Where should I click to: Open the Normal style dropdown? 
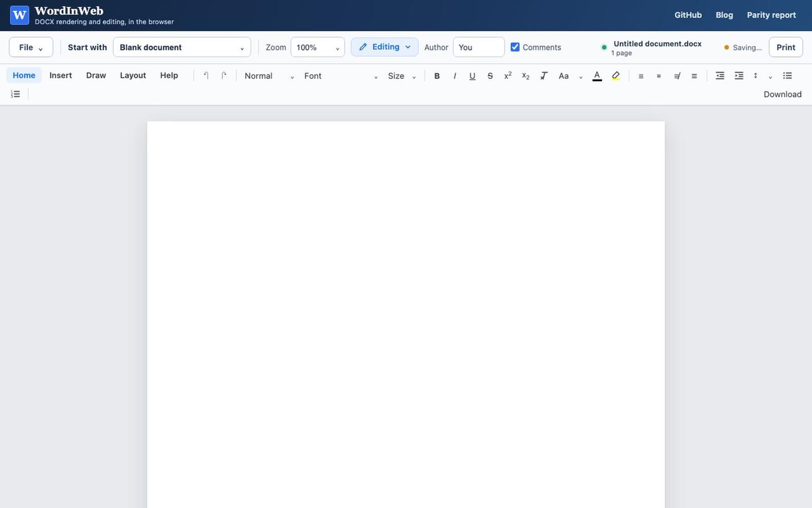[x=269, y=75]
